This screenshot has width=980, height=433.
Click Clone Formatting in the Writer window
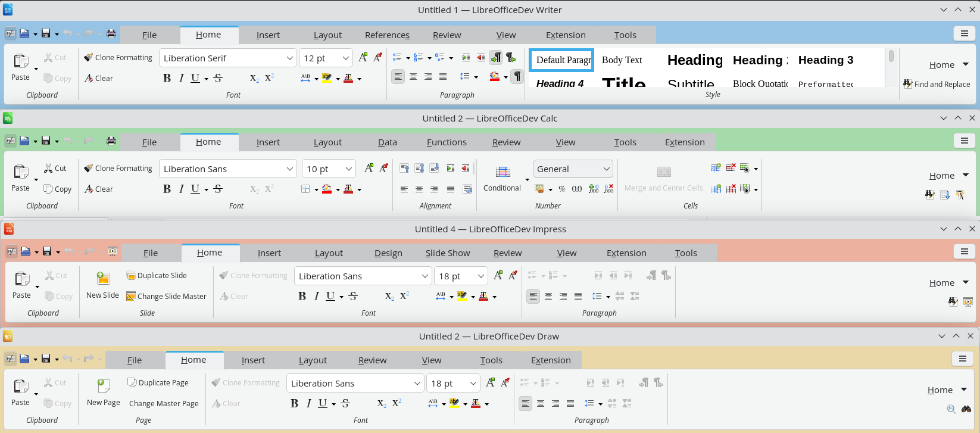pyautogui.click(x=118, y=57)
